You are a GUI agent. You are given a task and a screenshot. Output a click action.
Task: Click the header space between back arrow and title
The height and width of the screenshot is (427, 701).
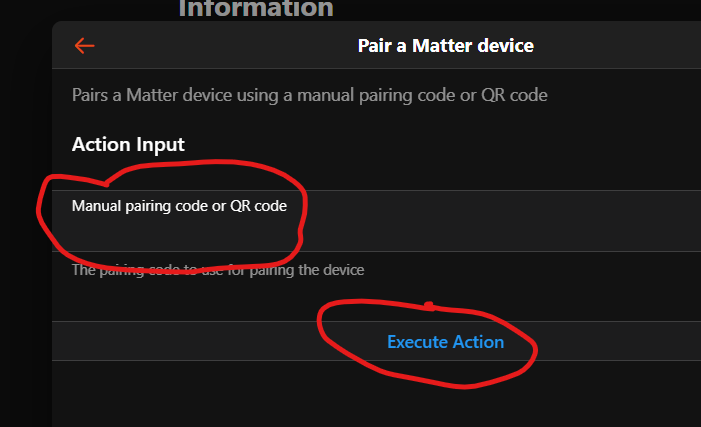tap(220, 45)
